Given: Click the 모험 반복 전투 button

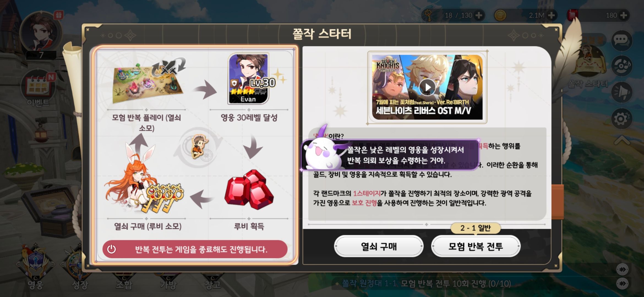Looking at the screenshot, I should point(476,246).
